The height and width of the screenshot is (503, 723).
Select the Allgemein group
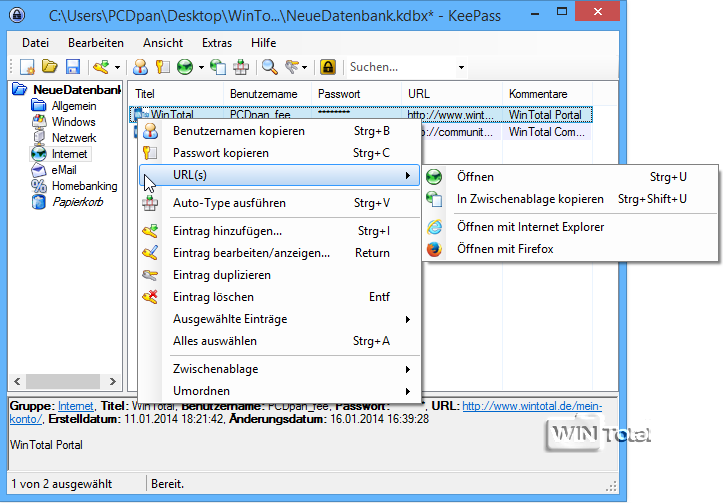[x=74, y=106]
